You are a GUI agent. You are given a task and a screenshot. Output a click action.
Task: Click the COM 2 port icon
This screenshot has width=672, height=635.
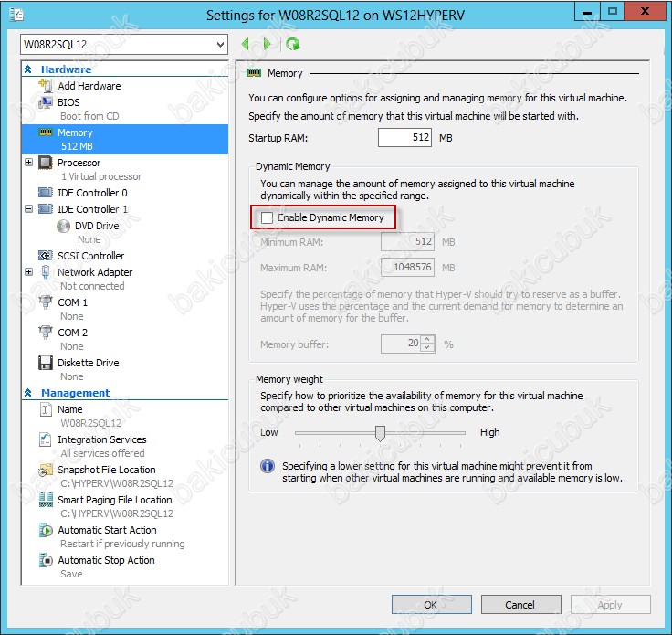[46, 333]
